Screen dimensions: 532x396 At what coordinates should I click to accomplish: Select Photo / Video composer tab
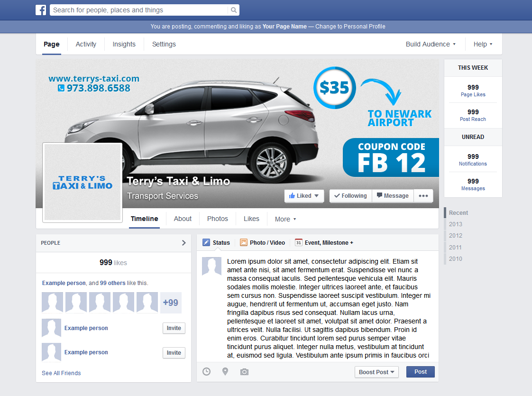(262, 243)
